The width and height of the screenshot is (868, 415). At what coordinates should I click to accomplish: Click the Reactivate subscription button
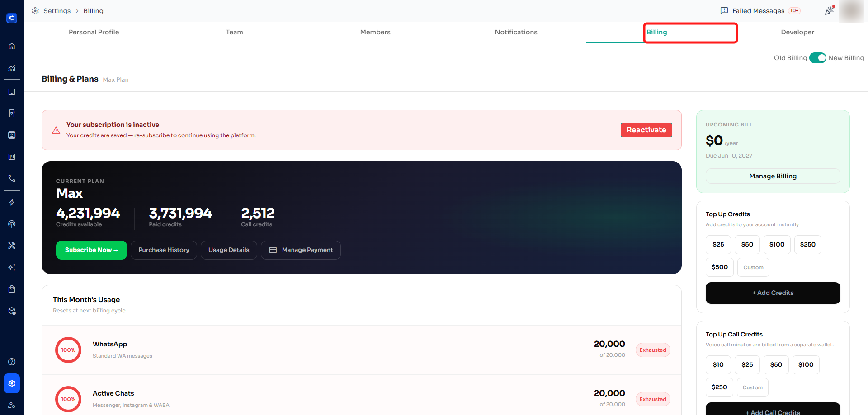(646, 130)
